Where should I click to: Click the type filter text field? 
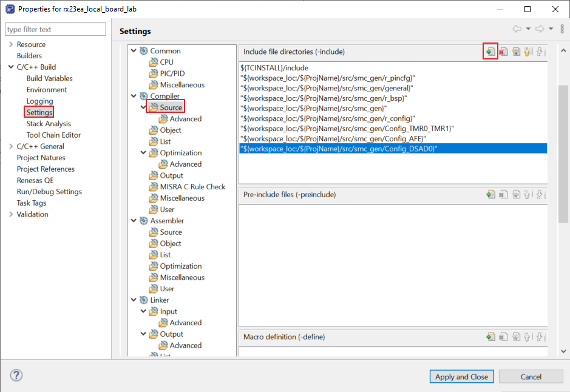click(55, 29)
